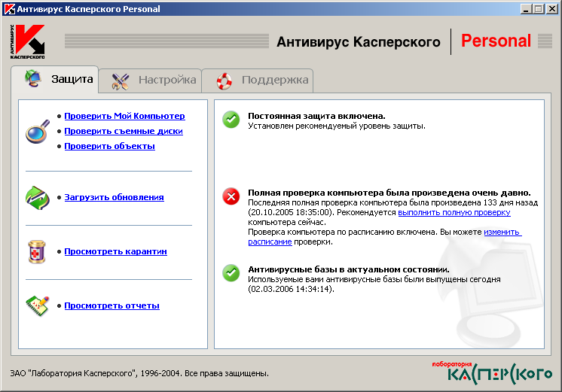Screen dimensions: 562x392
Task: Click изменить расписание link
Action: point(502,232)
